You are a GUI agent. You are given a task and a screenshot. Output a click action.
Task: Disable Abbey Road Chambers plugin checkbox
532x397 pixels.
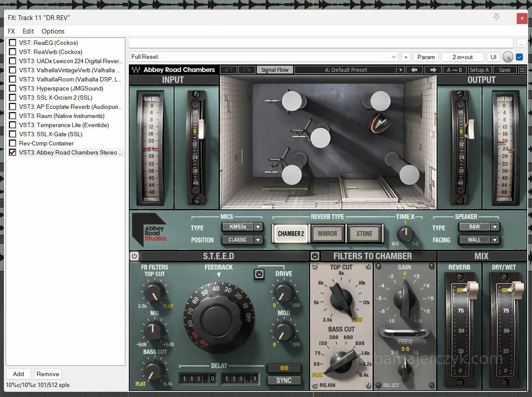[13, 152]
